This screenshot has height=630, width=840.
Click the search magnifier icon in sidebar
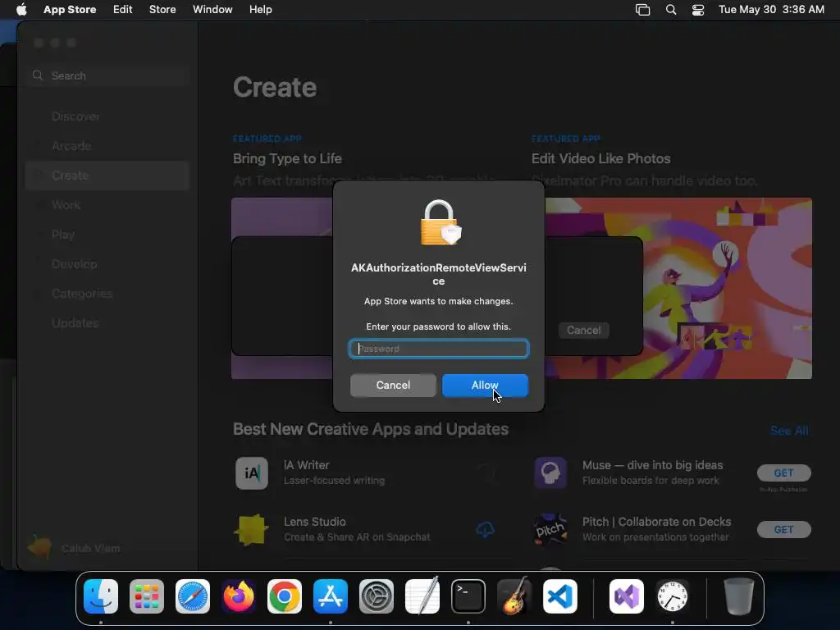(x=38, y=75)
